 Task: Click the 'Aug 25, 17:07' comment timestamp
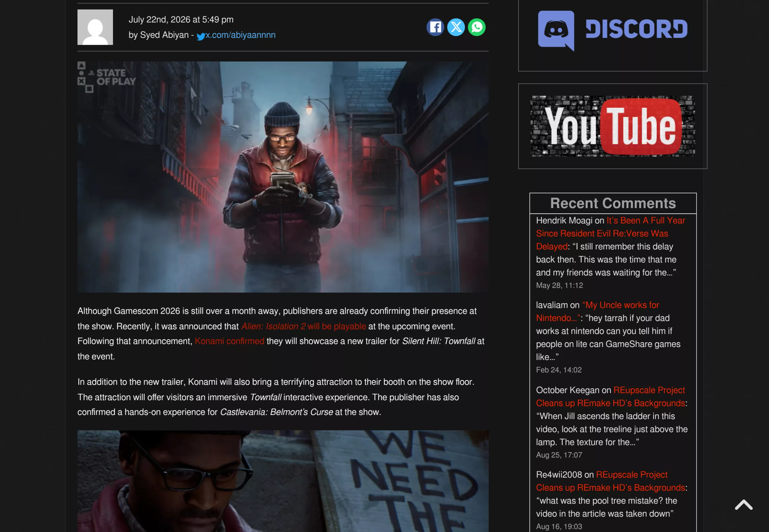(x=559, y=455)
